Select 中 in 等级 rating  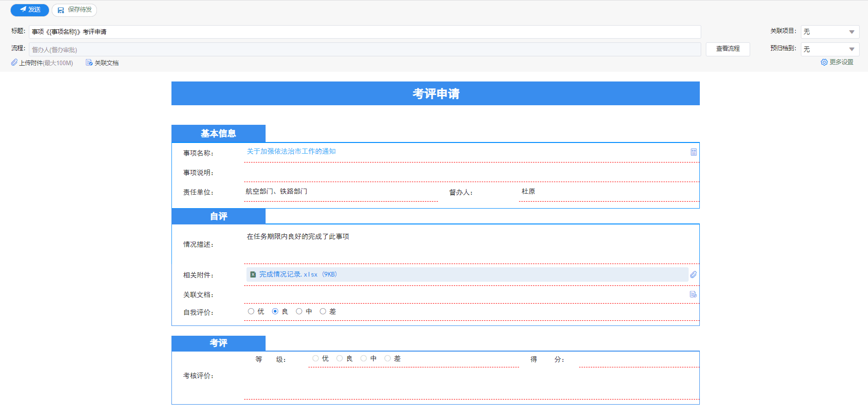click(364, 359)
